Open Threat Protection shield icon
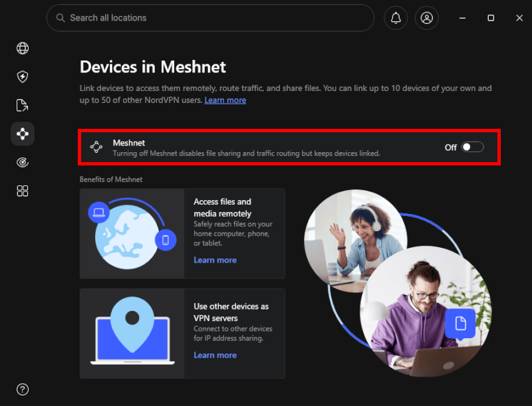532x406 pixels. tap(23, 76)
